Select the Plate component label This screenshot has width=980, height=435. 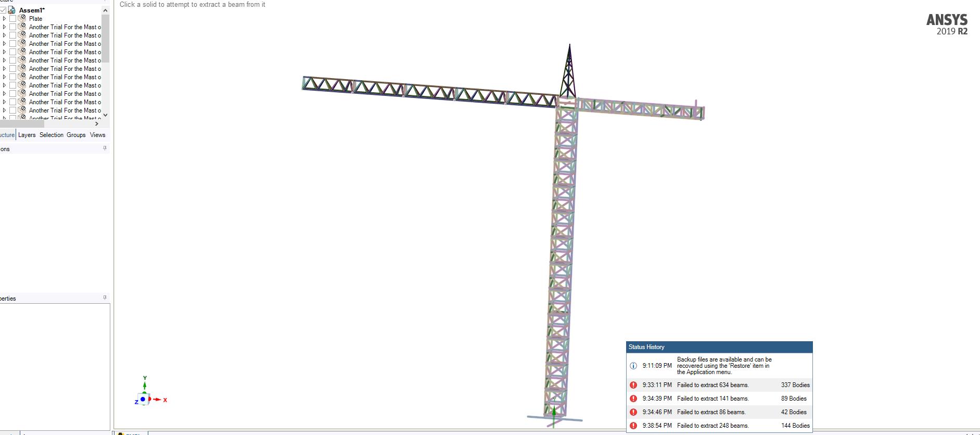click(x=35, y=18)
